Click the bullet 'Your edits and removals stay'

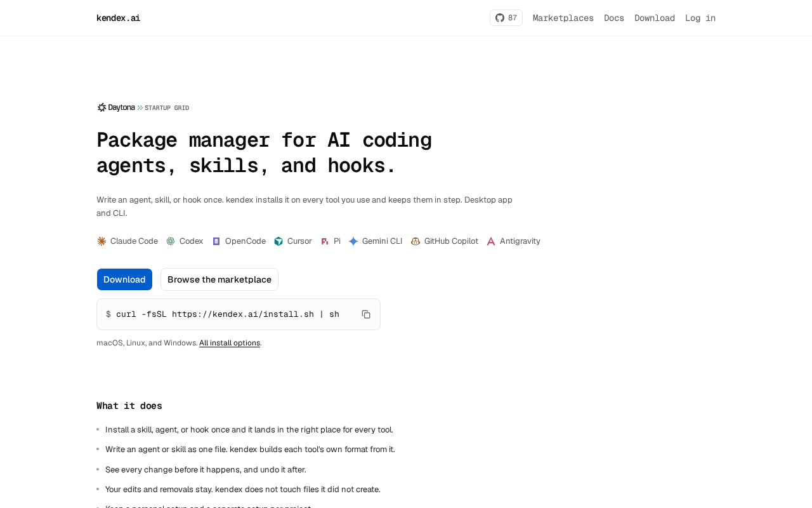pyautogui.click(x=243, y=490)
